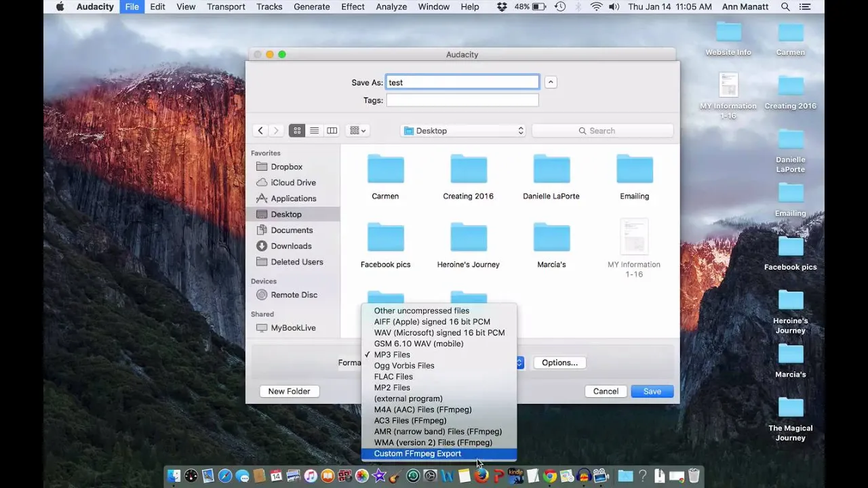This screenshot has height=488, width=868.
Task: Open the Apple menu
Action: [60, 7]
